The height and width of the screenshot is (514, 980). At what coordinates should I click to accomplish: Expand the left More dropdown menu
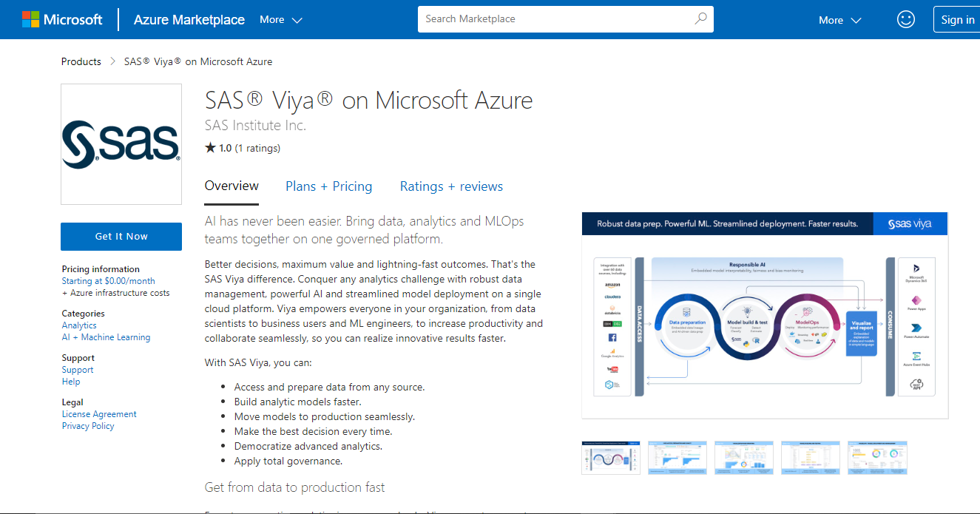pyautogui.click(x=281, y=20)
